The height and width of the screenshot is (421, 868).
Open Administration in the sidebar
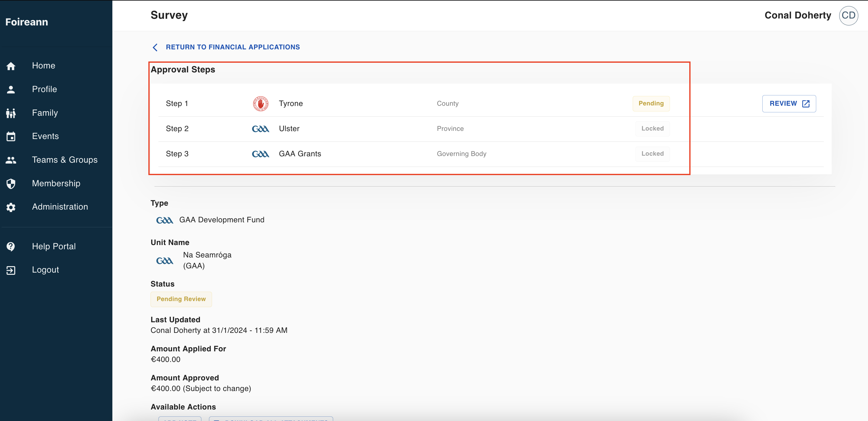point(60,207)
